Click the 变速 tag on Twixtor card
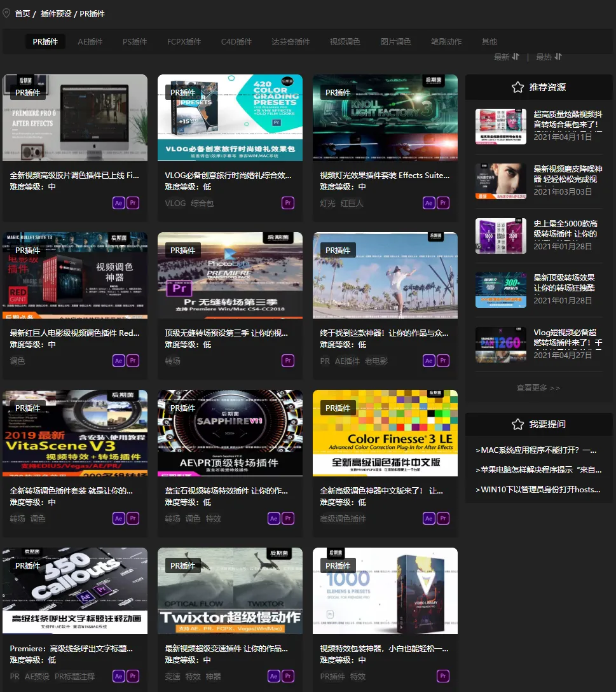 coord(172,677)
